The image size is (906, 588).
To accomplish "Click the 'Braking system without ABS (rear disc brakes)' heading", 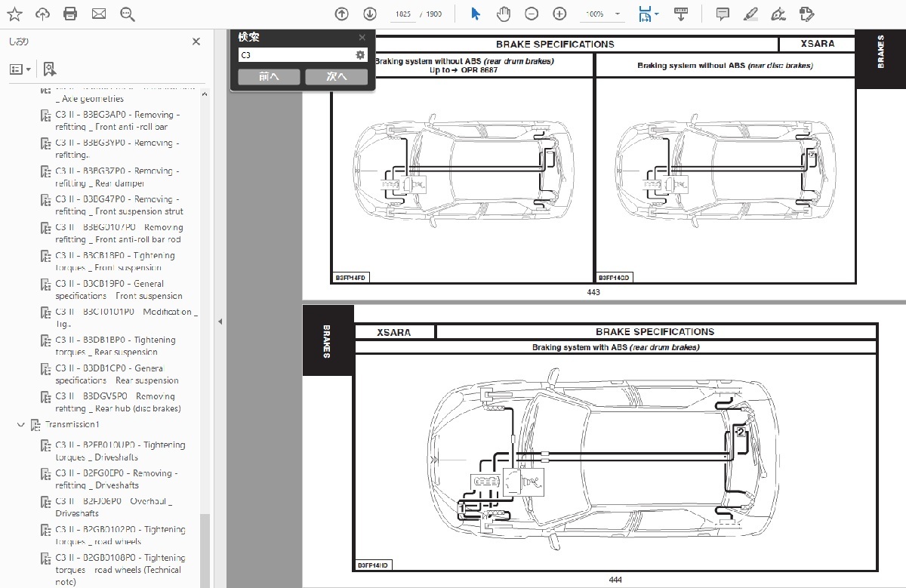I will [725, 66].
